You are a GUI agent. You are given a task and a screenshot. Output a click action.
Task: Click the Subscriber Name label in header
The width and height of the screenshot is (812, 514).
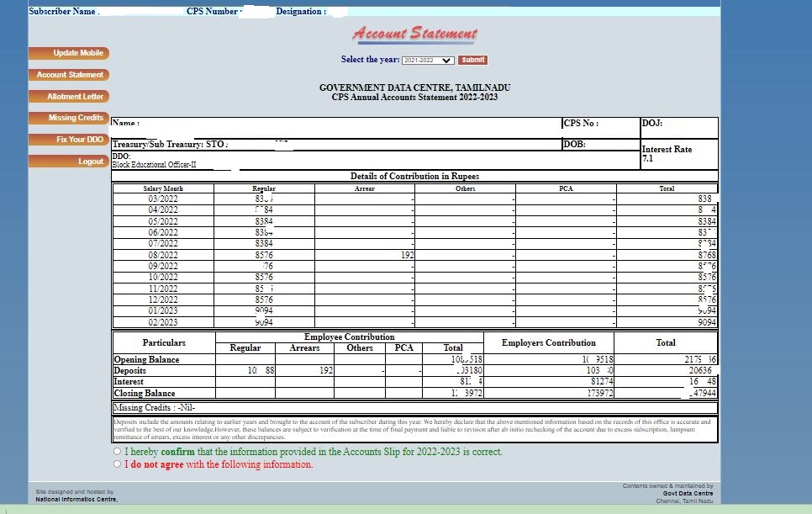click(62, 12)
